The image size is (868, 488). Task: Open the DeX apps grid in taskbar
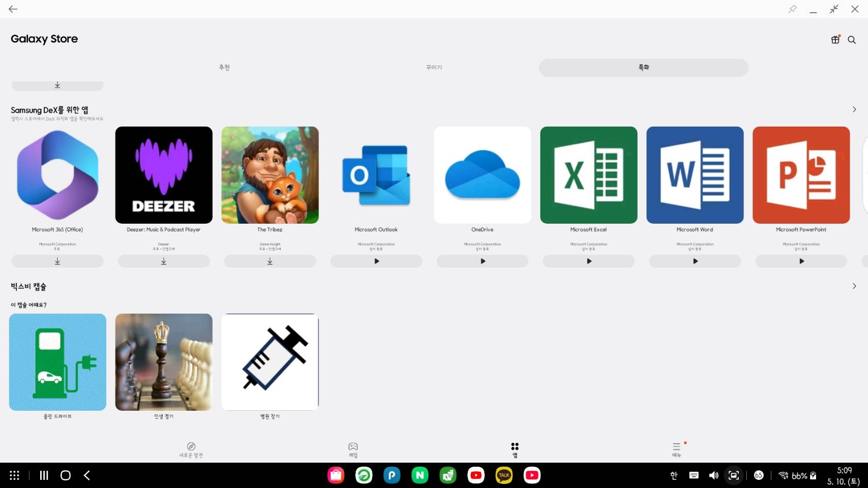pyautogui.click(x=14, y=475)
